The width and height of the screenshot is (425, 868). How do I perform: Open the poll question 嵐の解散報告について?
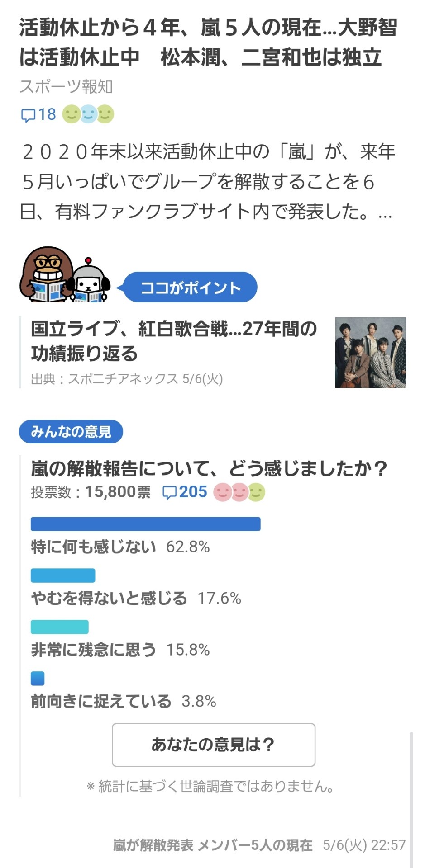click(x=209, y=469)
